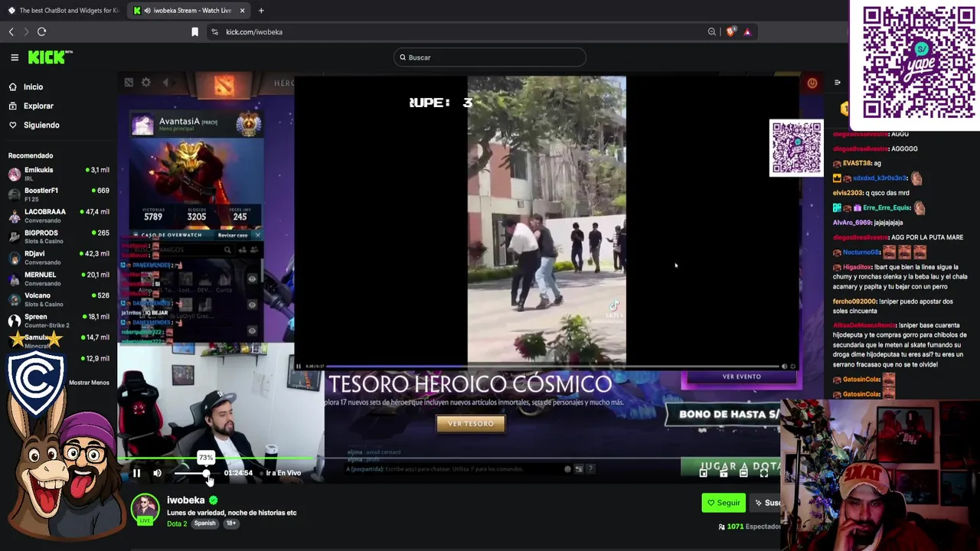Open recommended channel RDjavi
Screen dimensions: 980x551
[x=58, y=257]
